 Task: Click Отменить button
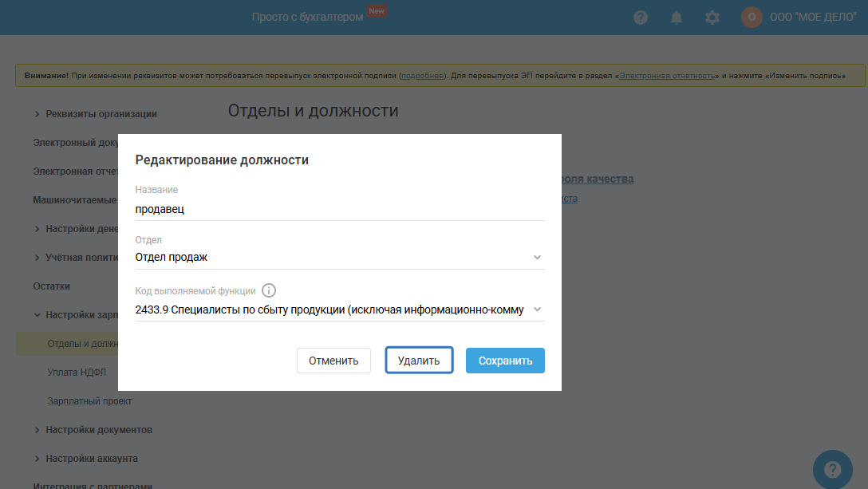coord(333,361)
